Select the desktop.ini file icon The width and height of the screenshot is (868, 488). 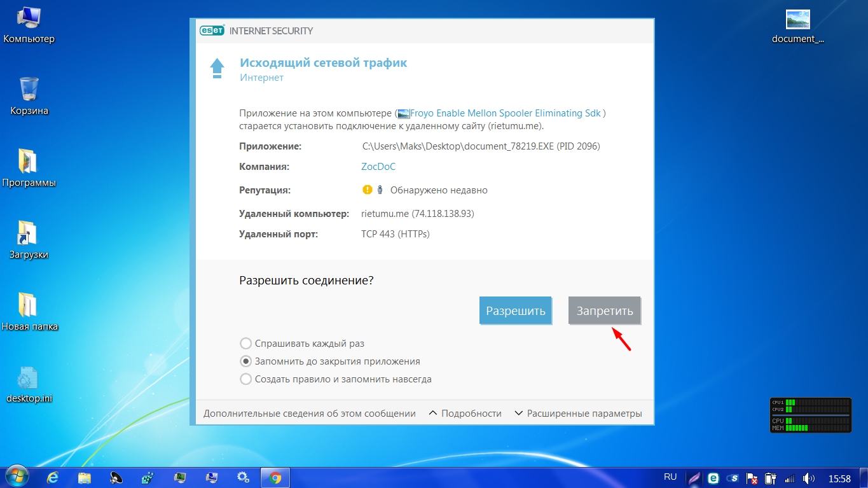[x=29, y=385]
